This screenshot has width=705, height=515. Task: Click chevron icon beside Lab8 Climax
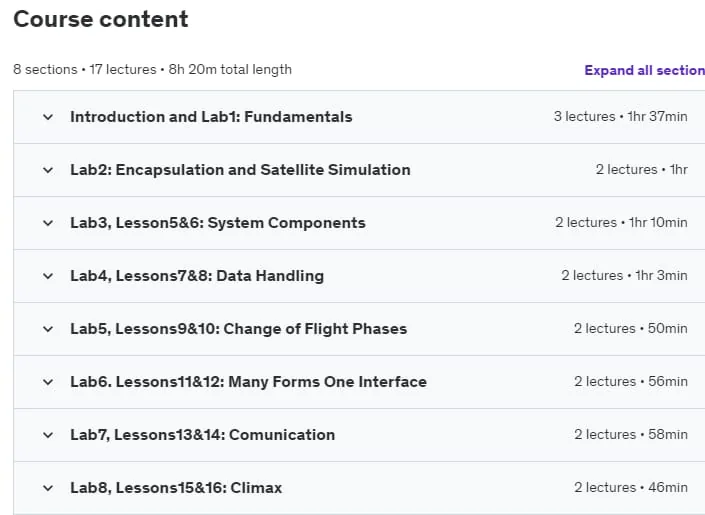[x=48, y=488]
